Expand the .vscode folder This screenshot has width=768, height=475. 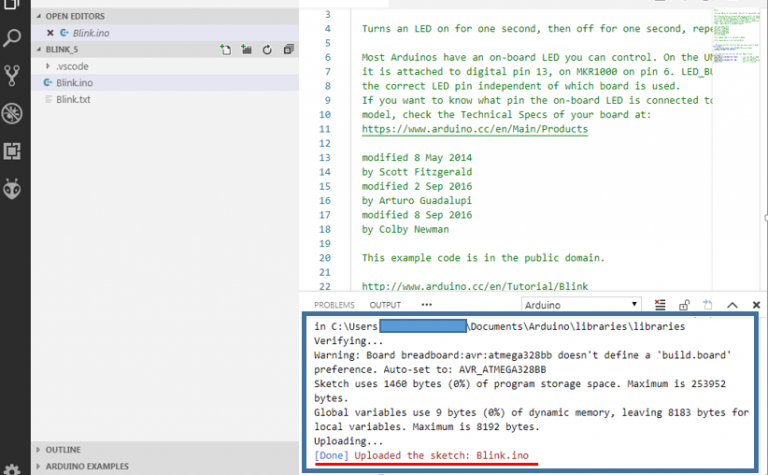[x=71, y=66]
